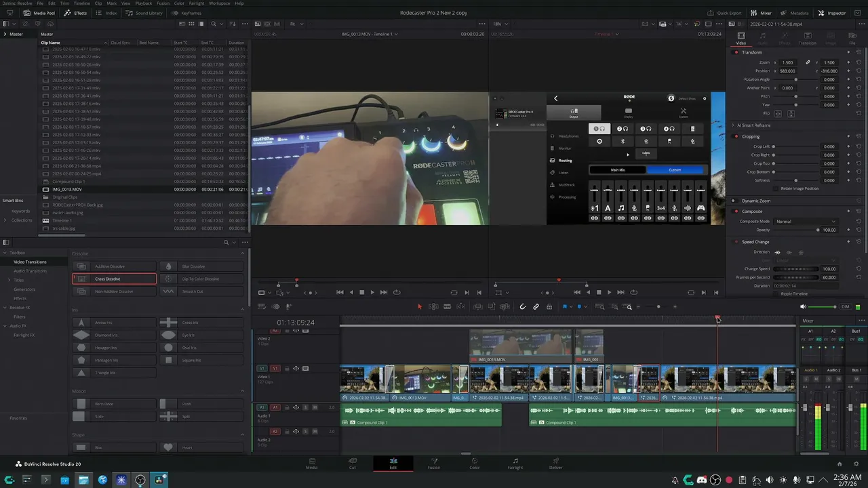The image size is (868, 488).
Task: Open the Sound Library panel
Action: coord(144,13)
